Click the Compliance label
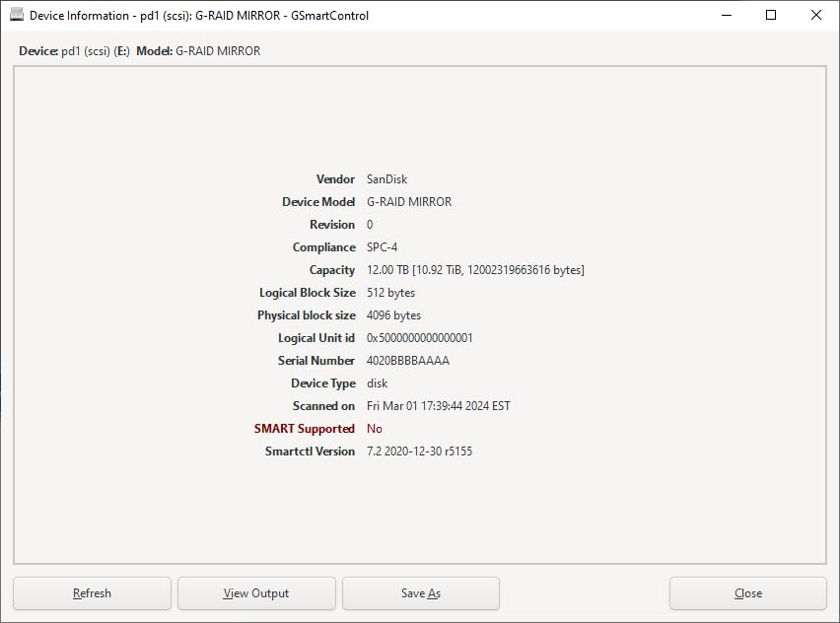This screenshot has width=840, height=623. click(x=324, y=247)
